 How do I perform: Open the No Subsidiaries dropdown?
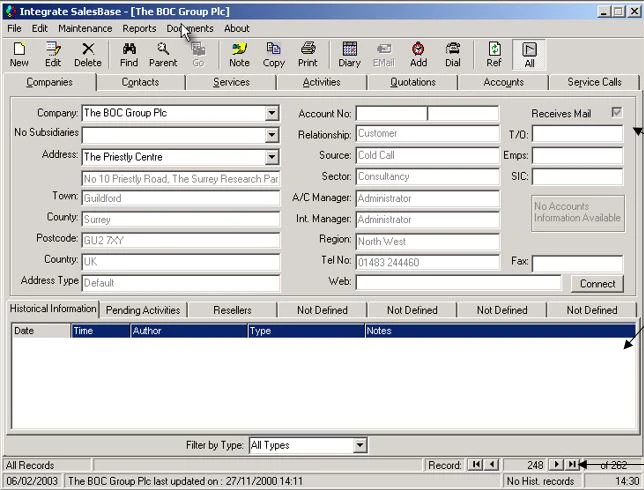pos(271,135)
